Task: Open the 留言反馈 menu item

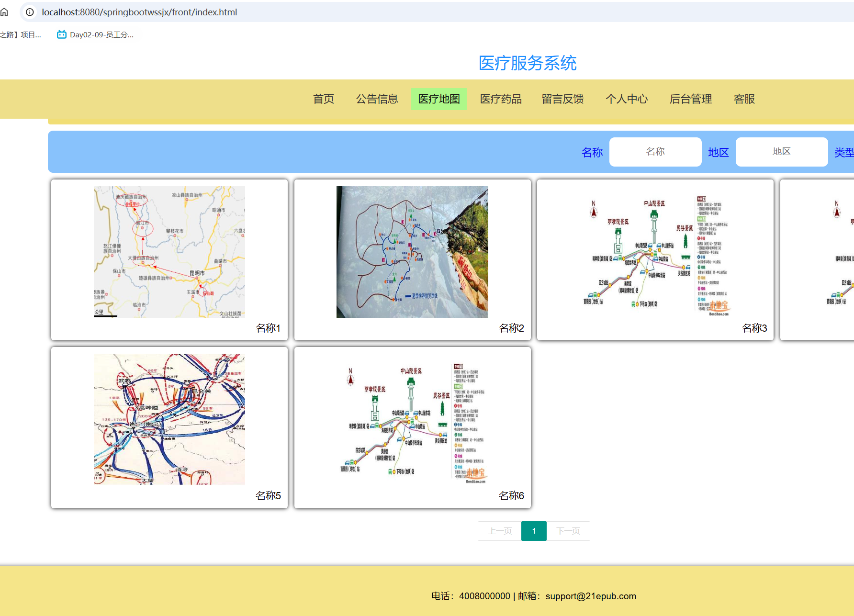Action: [563, 99]
